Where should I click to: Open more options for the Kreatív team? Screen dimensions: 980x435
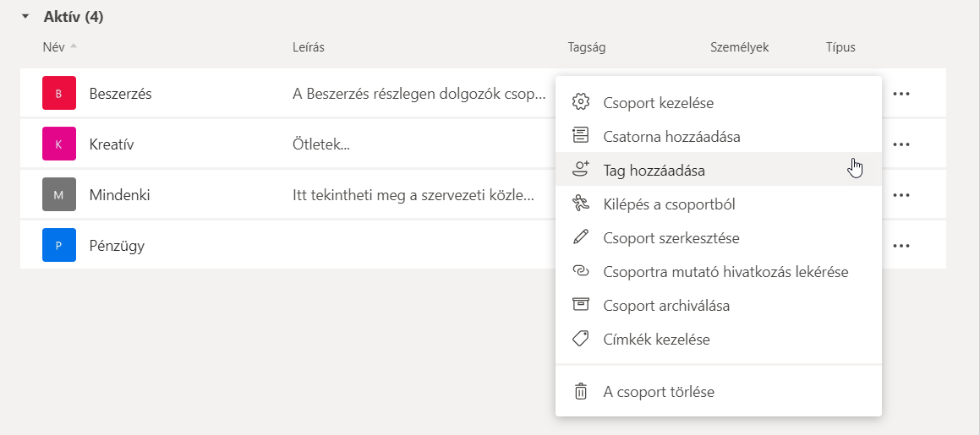click(901, 144)
